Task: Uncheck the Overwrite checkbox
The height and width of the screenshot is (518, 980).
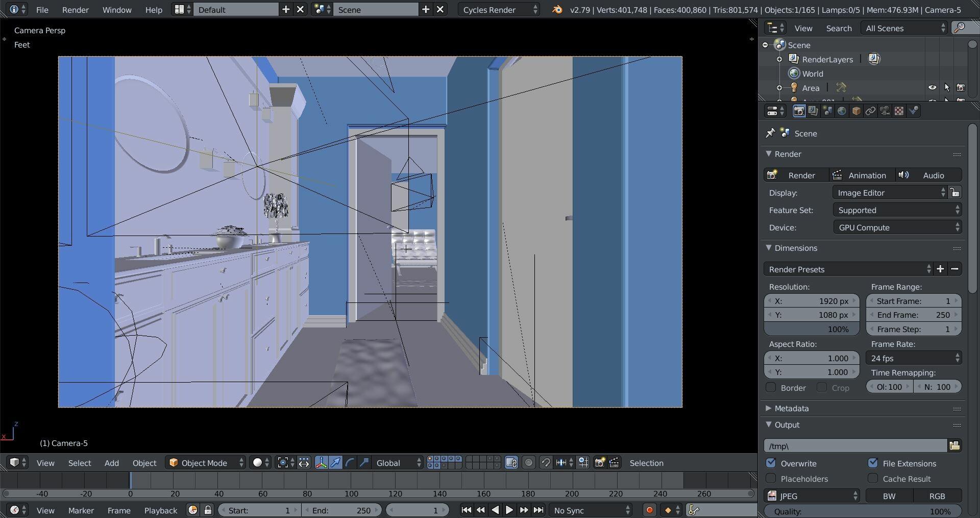Action: coord(771,463)
